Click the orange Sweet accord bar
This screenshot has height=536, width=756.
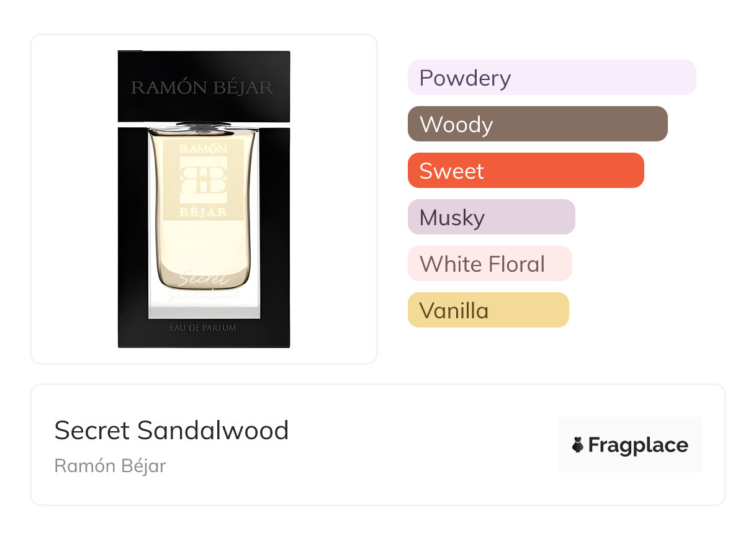coord(525,171)
